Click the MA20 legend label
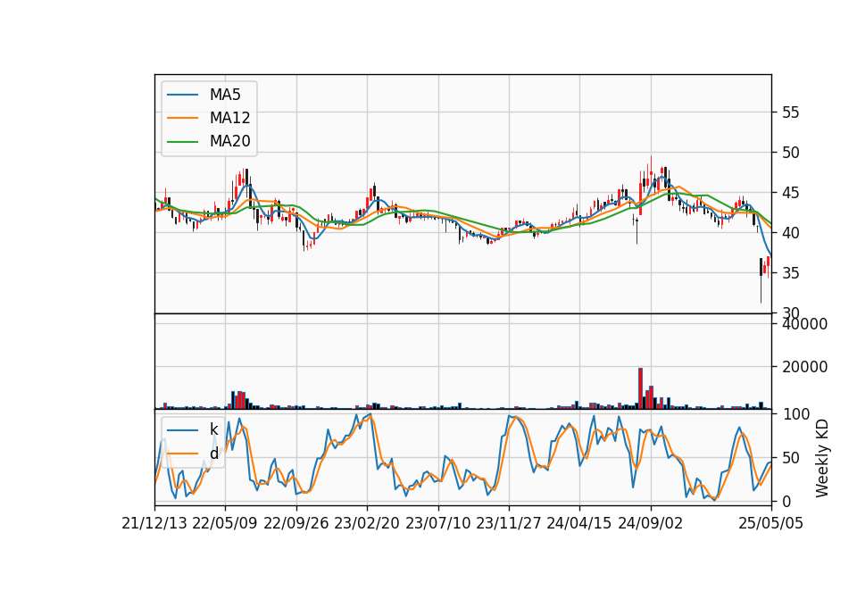 pos(229,142)
